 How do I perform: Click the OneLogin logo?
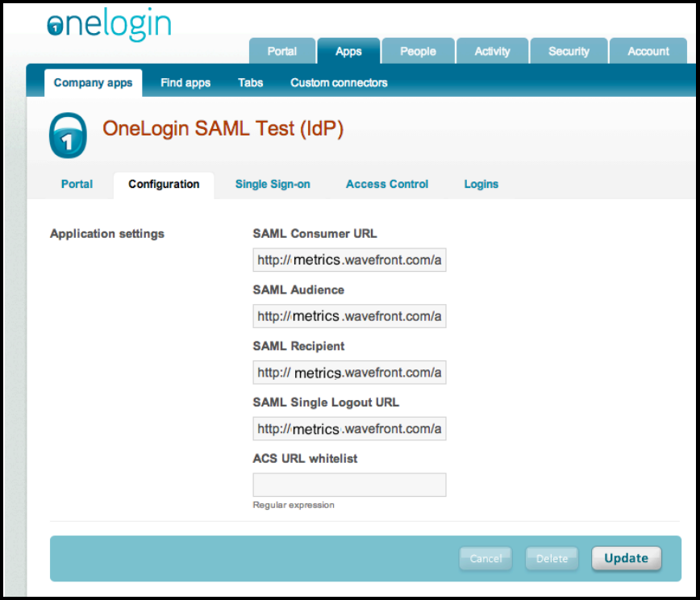pos(109,25)
